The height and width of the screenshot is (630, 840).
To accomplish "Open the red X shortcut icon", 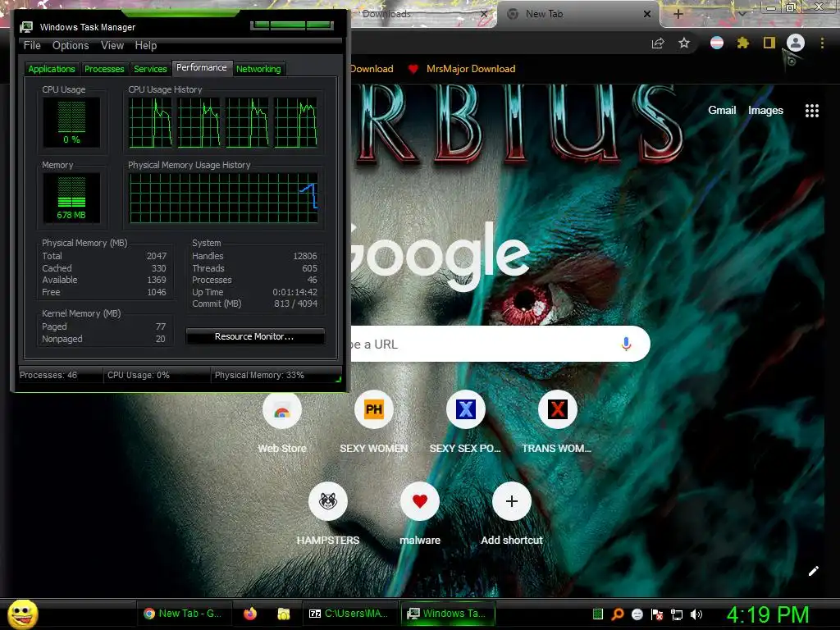I will (557, 410).
